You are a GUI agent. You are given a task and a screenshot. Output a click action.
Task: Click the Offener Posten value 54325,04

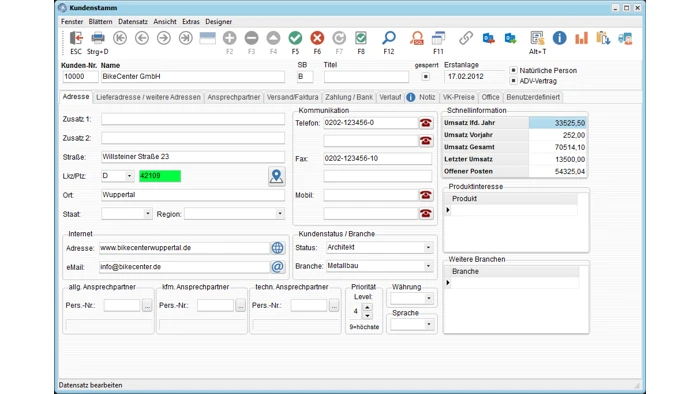558,171
